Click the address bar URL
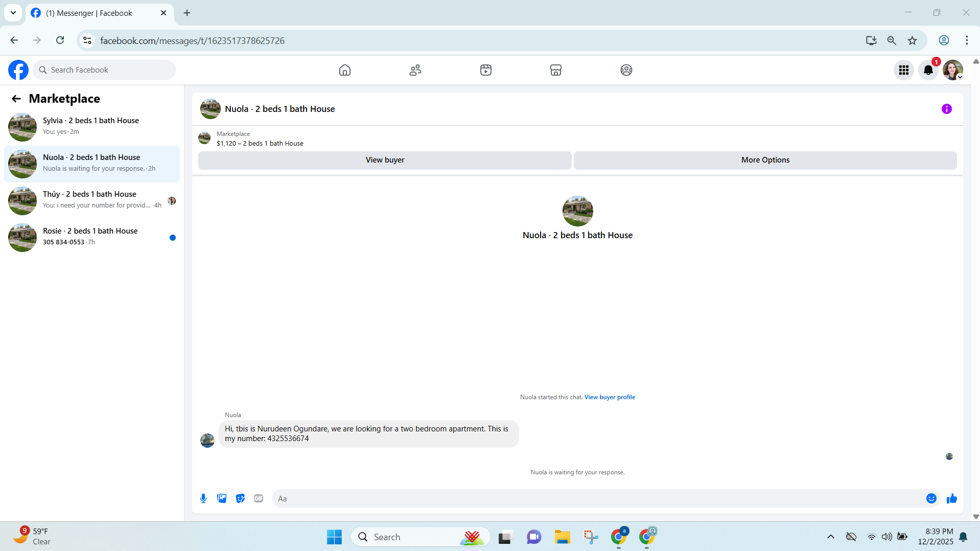Image resolution: width=980 pixels, height=551 pixels. point(192,40)
